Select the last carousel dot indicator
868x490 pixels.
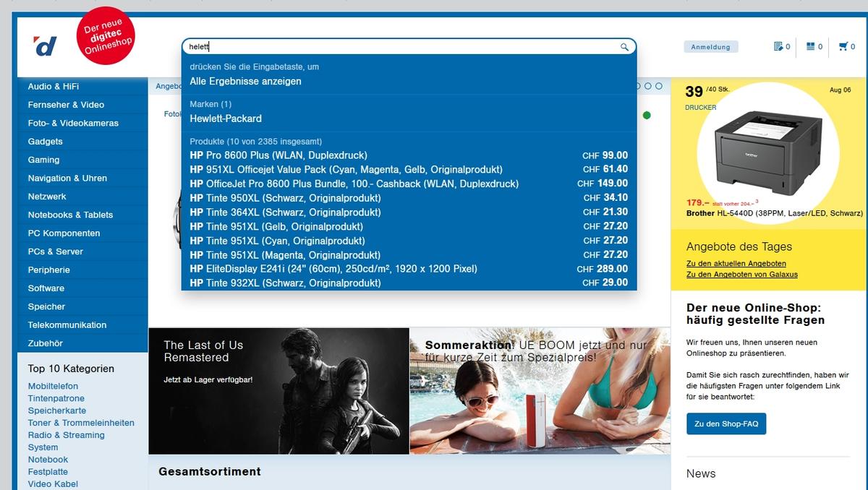[x=659, y=86]
